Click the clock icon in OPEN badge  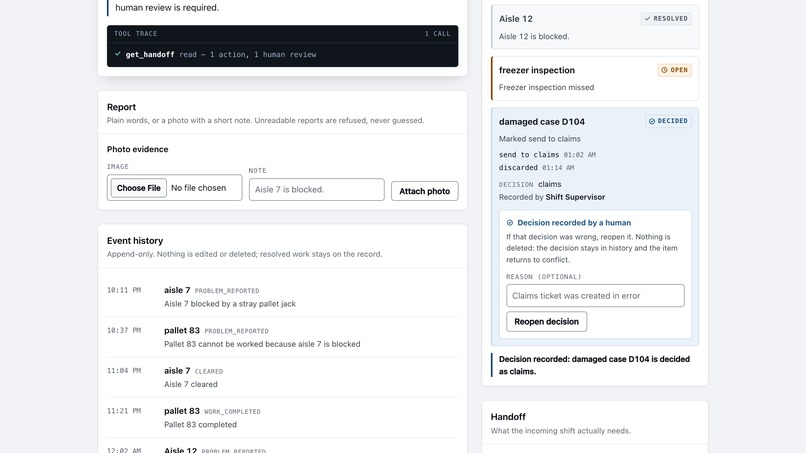pyautogui.click(x=664, y=70)
